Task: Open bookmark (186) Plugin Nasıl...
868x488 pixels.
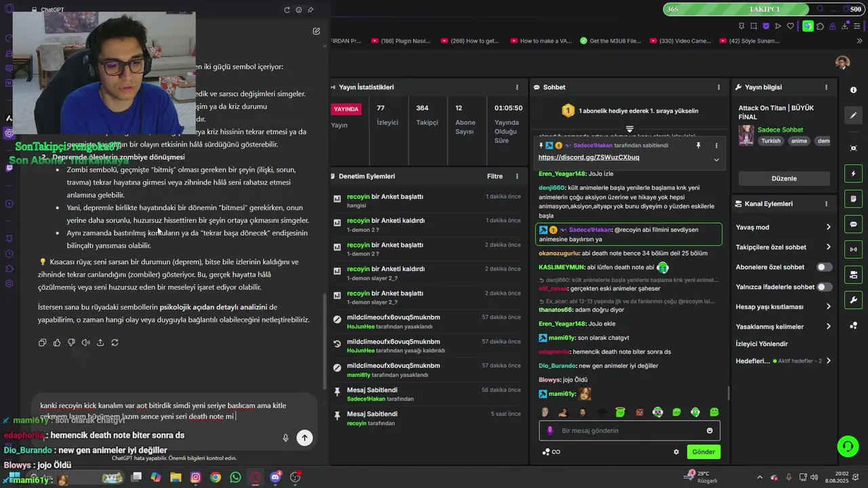Action: pos(401,41)
